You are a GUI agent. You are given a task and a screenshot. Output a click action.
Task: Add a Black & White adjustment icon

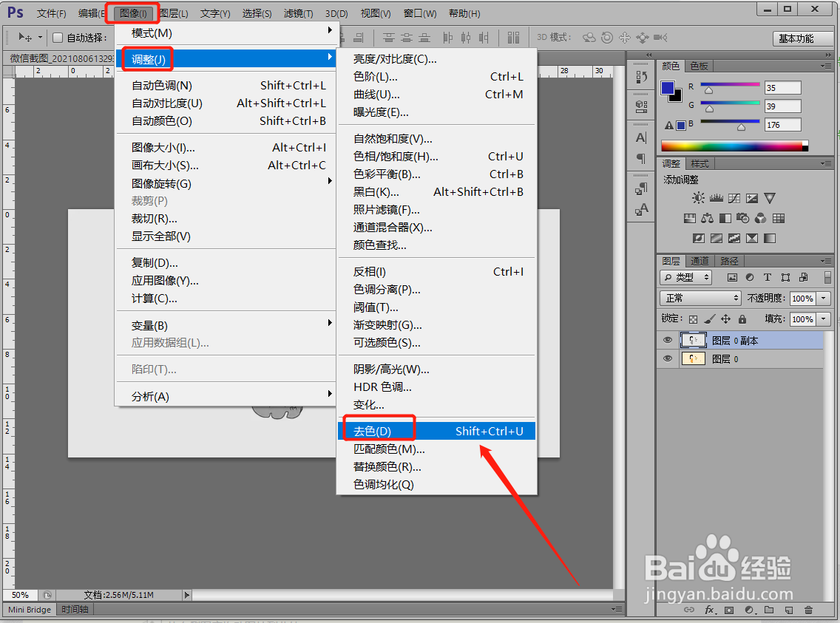coord(725,218)
